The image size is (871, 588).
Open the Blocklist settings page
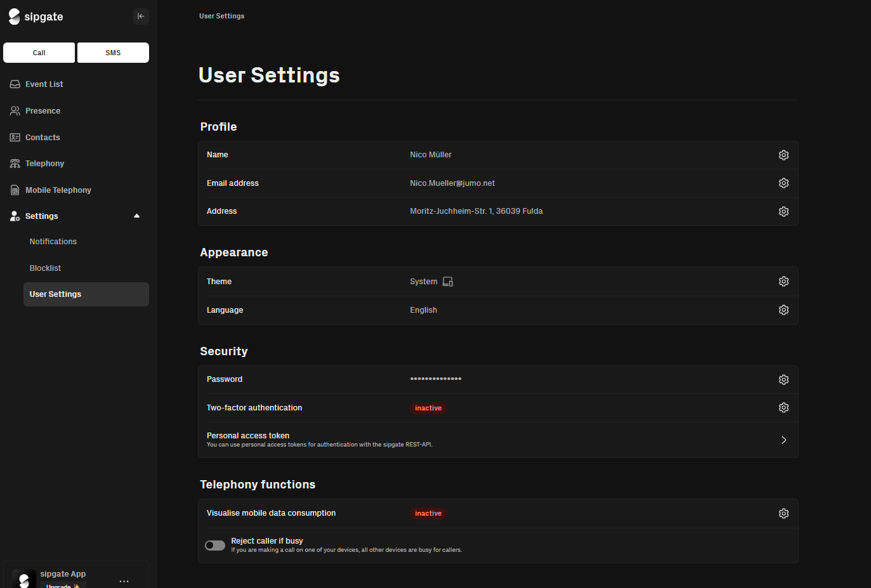(45, 268)
